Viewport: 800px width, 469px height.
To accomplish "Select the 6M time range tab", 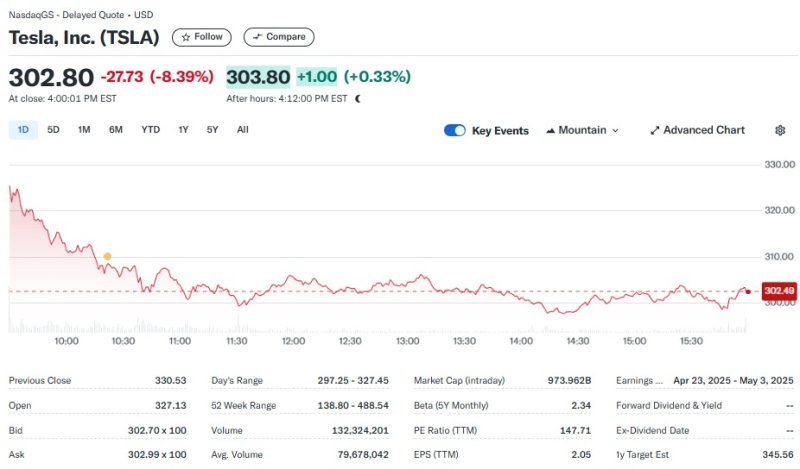I will pos(116,130).
